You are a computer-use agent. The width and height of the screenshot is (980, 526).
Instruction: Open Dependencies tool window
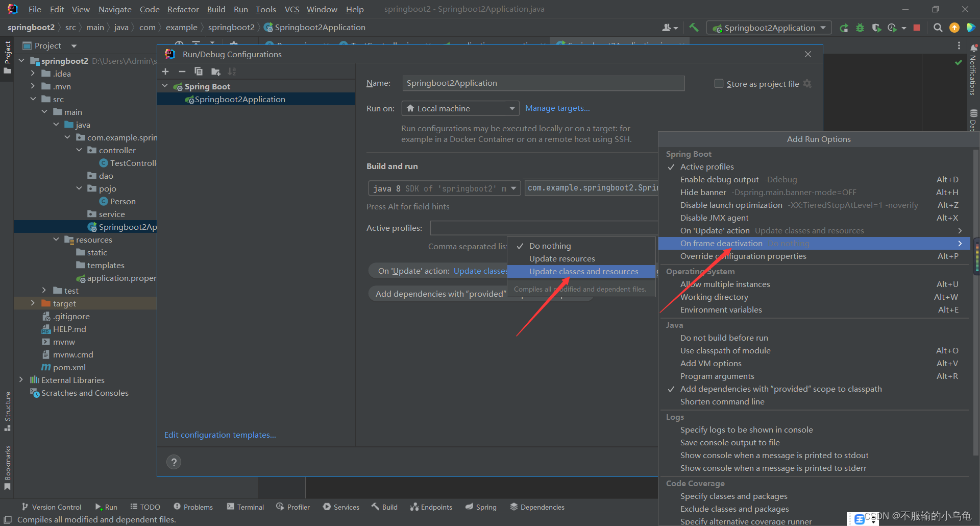click(x=537, y=507)
